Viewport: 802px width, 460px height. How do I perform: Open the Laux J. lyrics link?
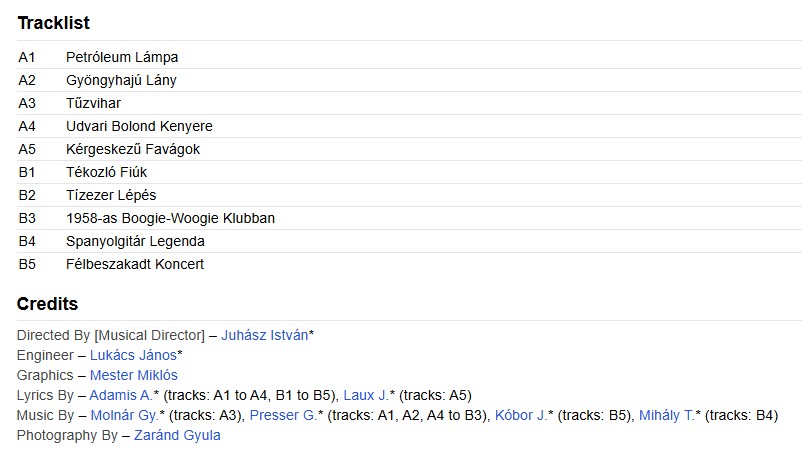tap(364, 395)
